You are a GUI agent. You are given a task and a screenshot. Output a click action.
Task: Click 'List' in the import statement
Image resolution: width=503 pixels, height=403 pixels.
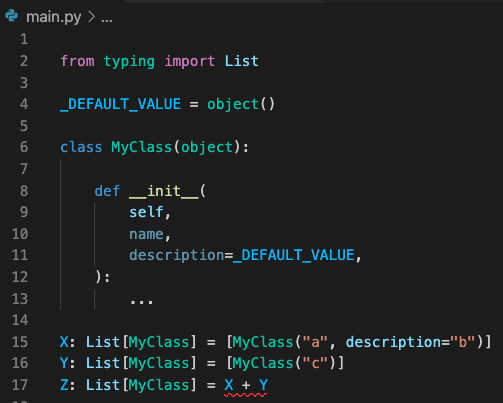point(242,61)
